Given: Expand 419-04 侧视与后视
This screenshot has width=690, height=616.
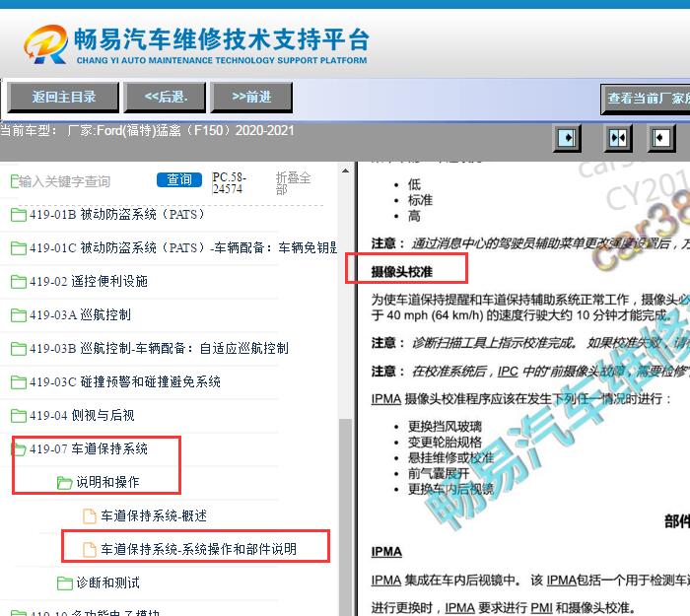Looking at the screenshot, I should [x=82, y=415].
